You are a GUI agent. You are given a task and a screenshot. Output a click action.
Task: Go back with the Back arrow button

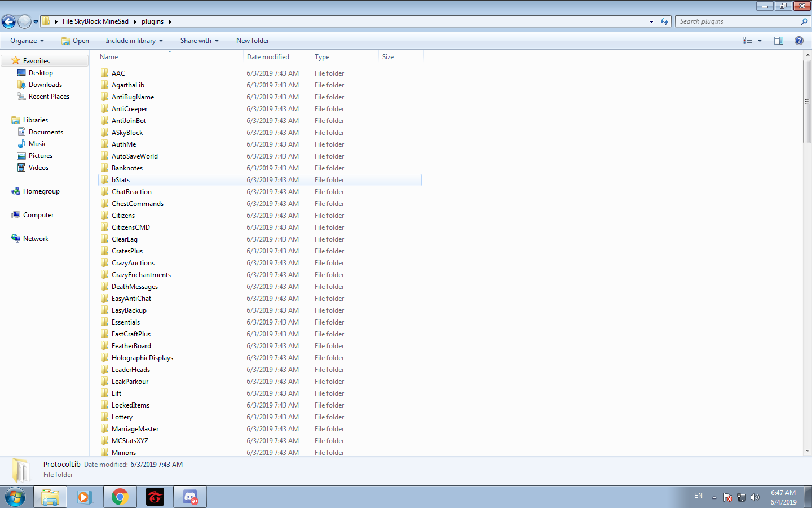click(x=8, y=22)
